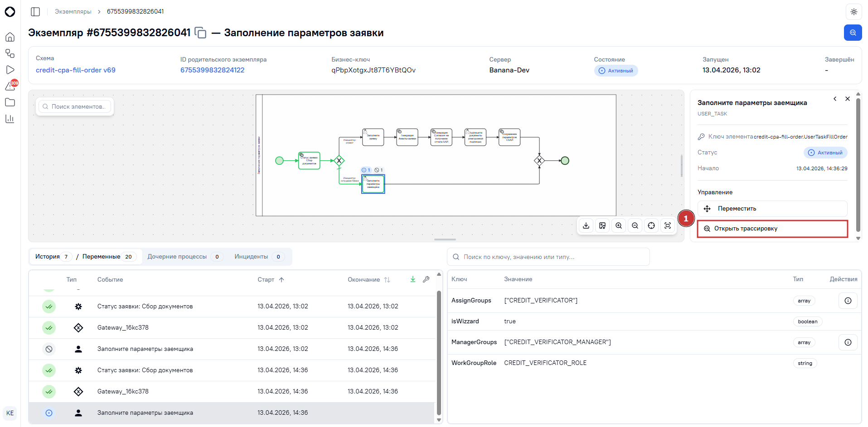Open credit-cpa-fill-order v69 schema link
The height and width of the screenshot is (427, 868).
coord(76,70)
